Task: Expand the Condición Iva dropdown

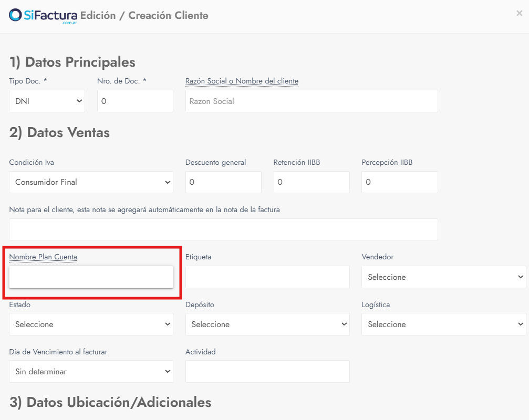Action: click(x=91, y=182)
